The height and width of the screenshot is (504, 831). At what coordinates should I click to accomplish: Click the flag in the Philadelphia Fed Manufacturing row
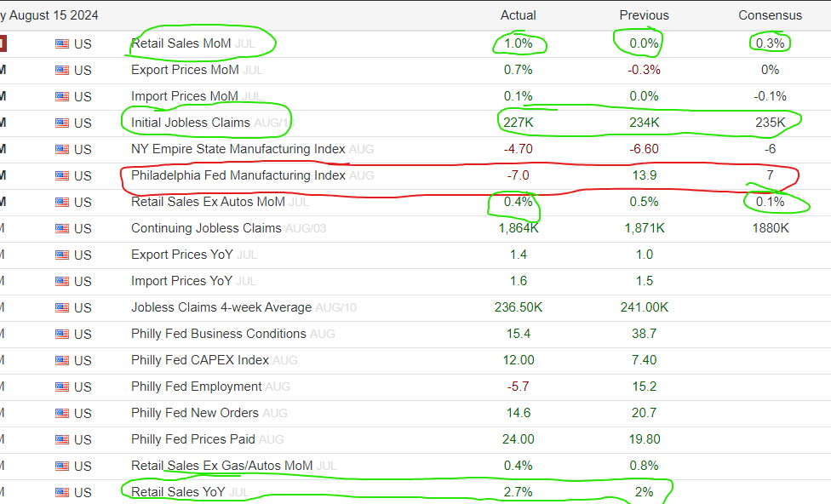(62, 176)
